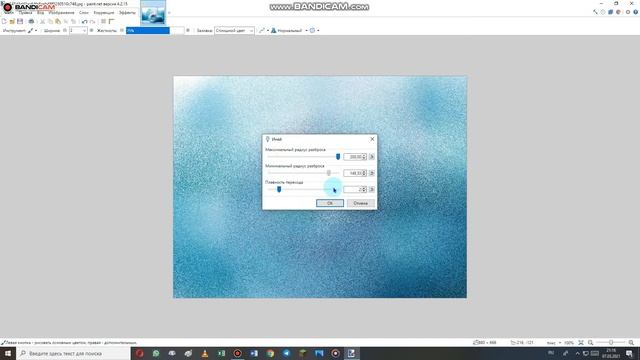
Task: Open Telegram from the taskbar
Action: point(287,353)
